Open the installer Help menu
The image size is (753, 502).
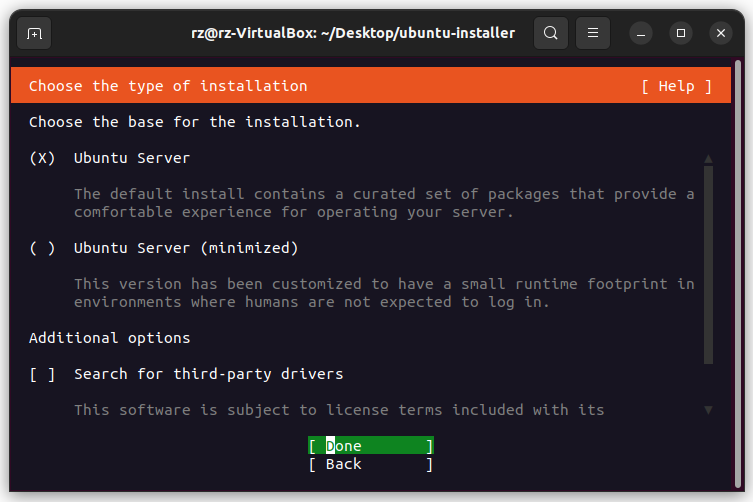pyautogui.click(x=676, y=86)
